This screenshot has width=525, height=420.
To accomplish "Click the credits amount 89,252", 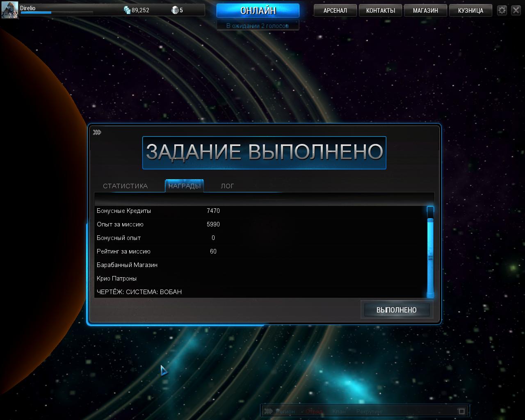I will point(140,10).
